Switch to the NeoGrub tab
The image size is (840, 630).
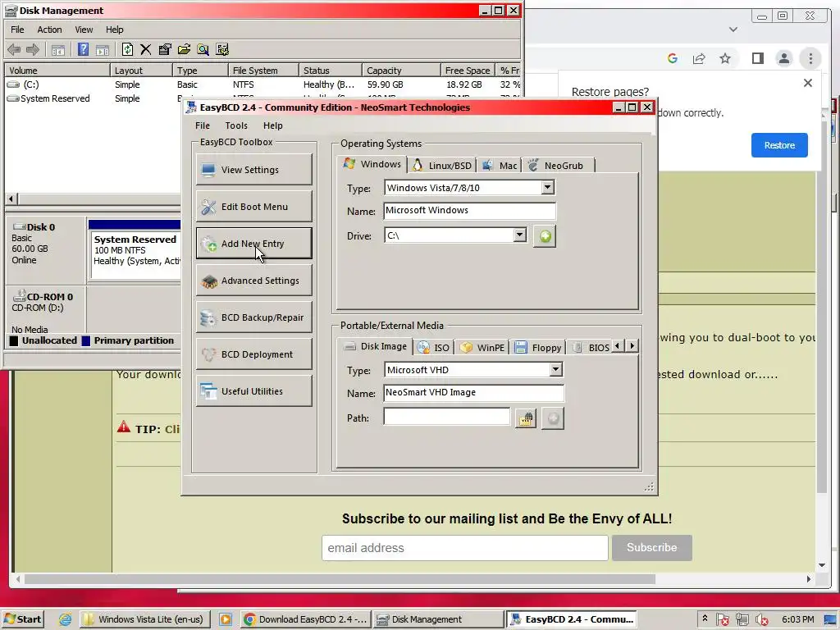click(x=556, y=166)
